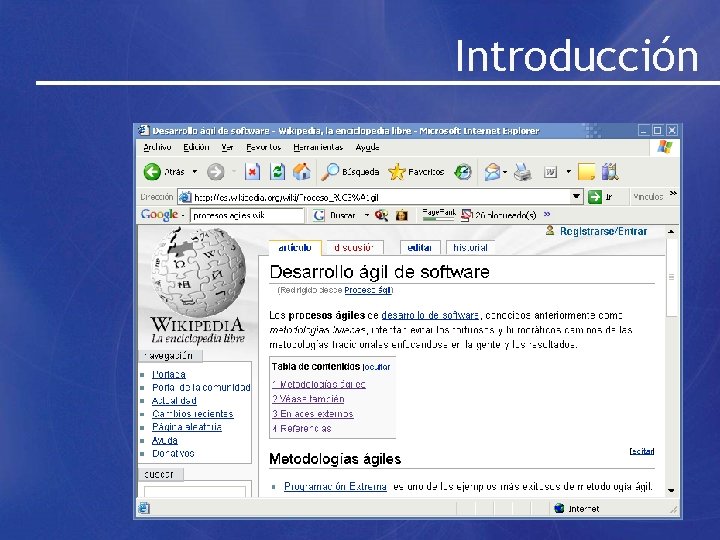The height and width of the screenshot is (540, 720).
Task: Switch to the historial tab
Action: pos(470,248)
